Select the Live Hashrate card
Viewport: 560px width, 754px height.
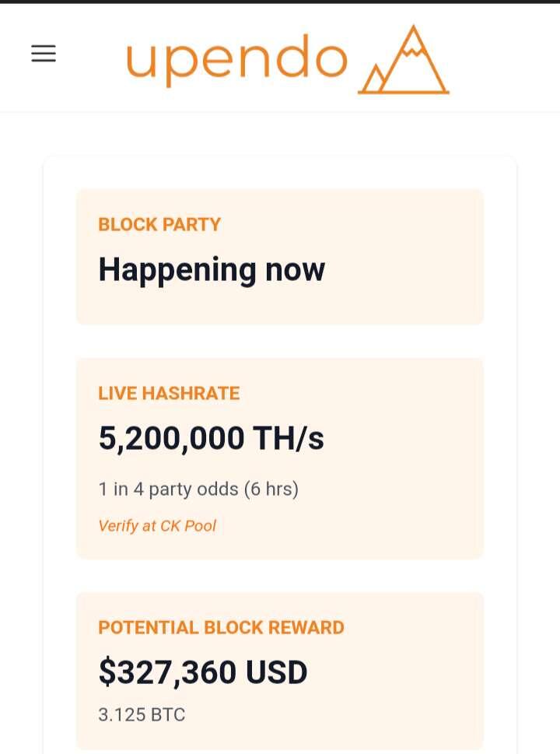tap(280, 458)
